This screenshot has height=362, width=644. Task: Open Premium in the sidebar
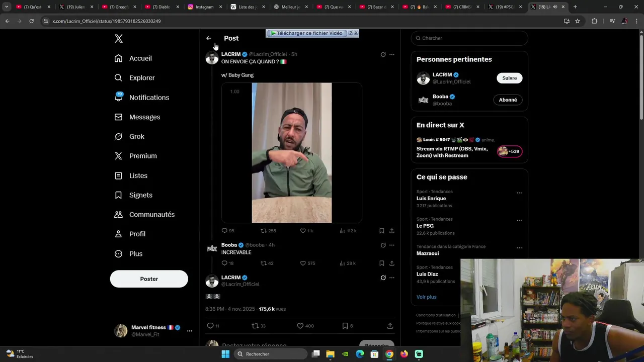(x=136, y=156)
